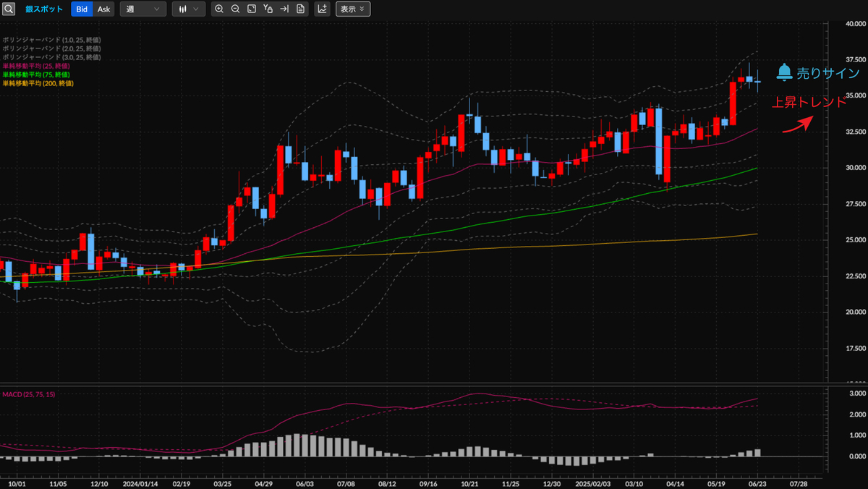Click the fit-to-screen expand icon
This screenshot has height=489, width=868.
click(252, 9)
